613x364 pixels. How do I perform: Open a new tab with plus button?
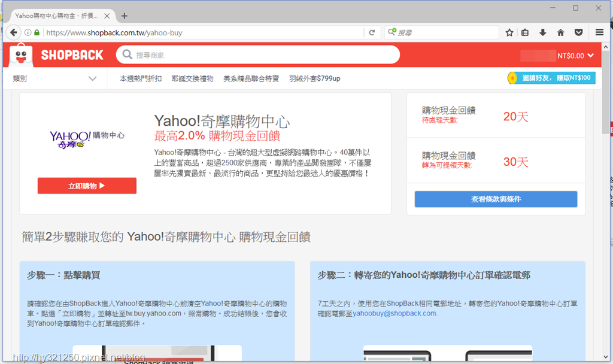coord(125,16)
